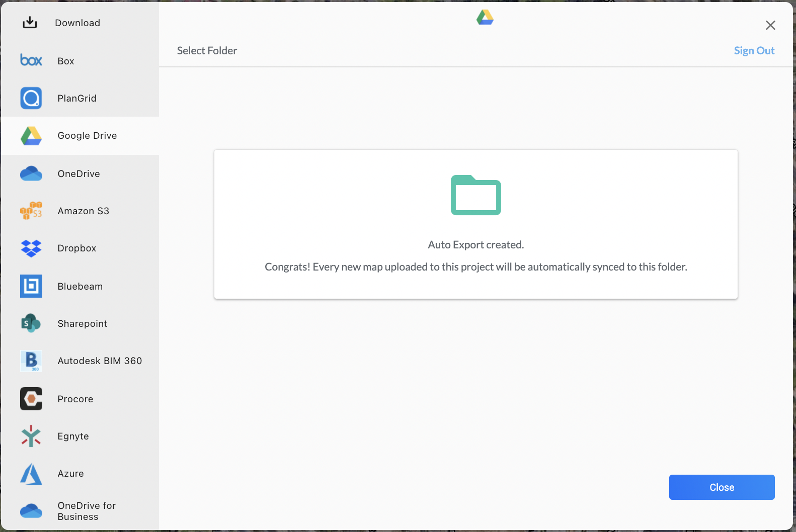This screenshot has width=796, height=532.
Task: Choose the PlanGrid label
Action: 77,98
